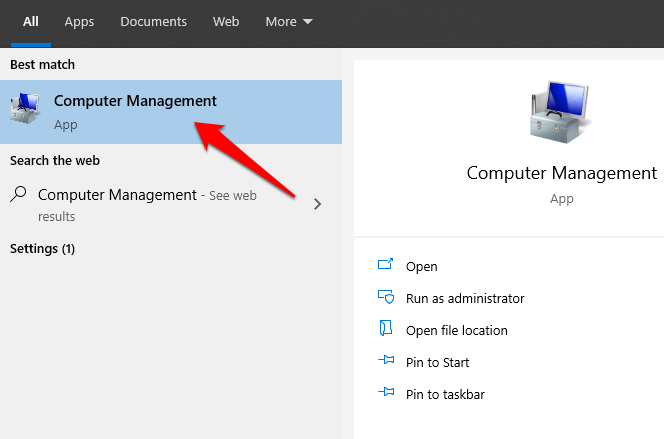
Task: Expand the More dropdown
Action: (x=289, y=22)
